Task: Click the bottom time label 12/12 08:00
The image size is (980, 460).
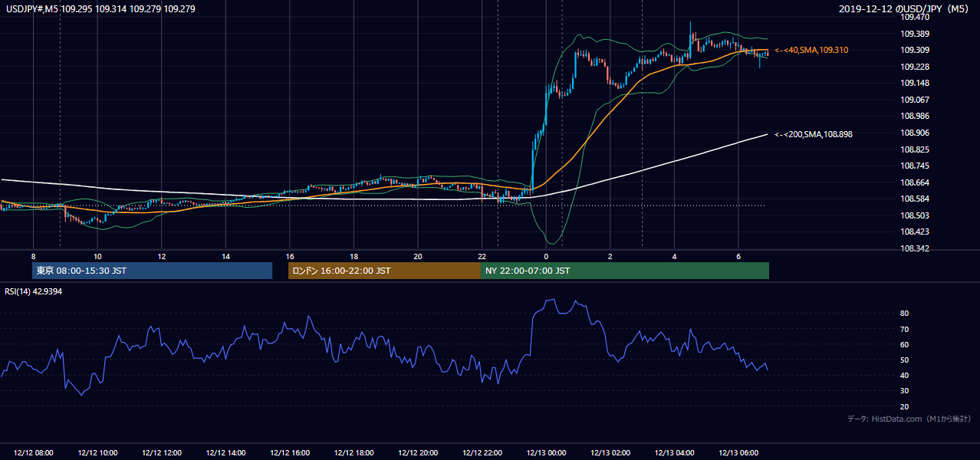Action: point(34,453)
